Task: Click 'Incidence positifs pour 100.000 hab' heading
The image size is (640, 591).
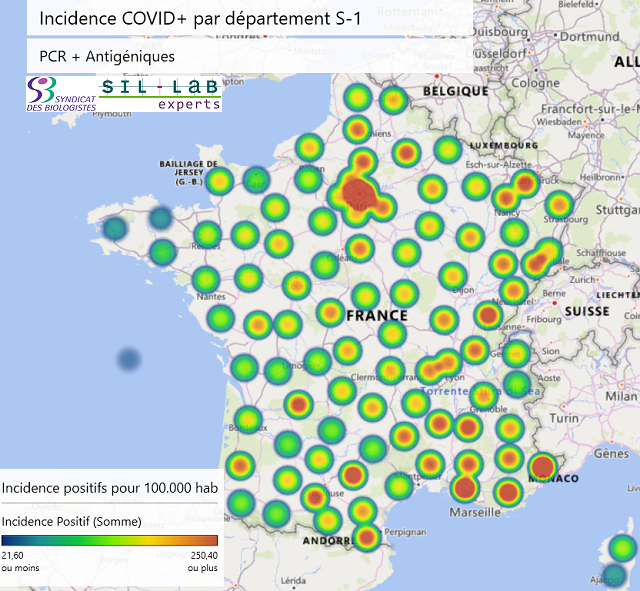Action: click(x=110, y=488)
